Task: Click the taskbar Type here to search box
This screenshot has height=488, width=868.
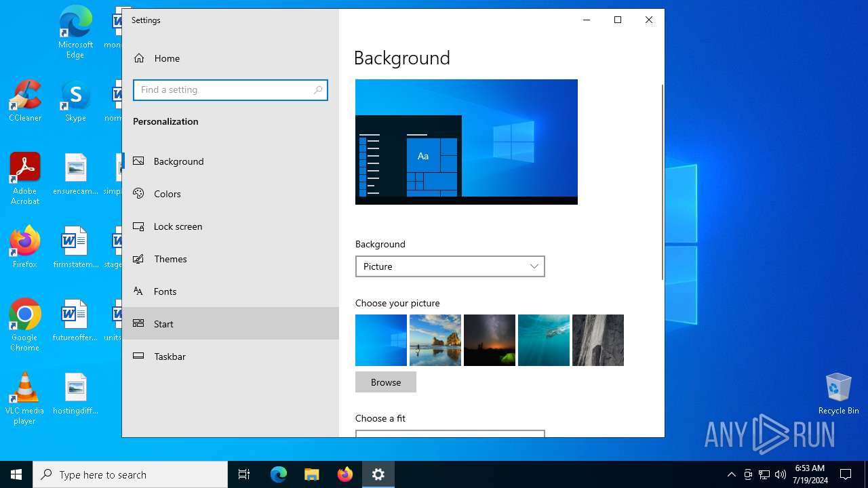Action: [130, 474]
